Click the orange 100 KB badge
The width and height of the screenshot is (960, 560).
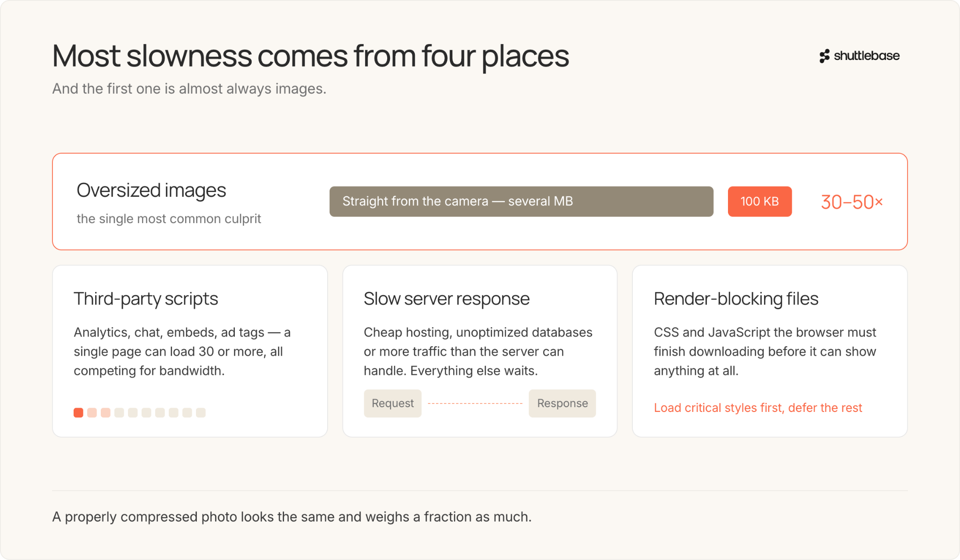click(759, 202)
